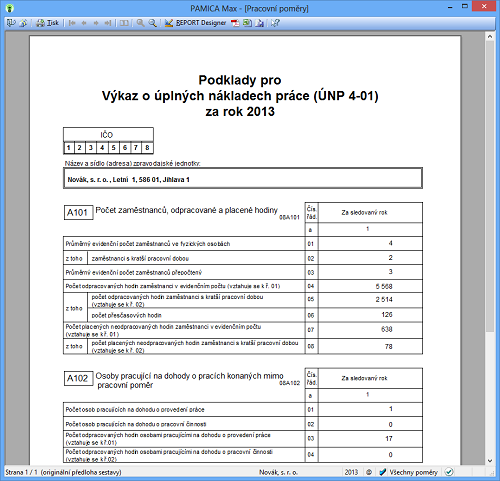
Task: Click the round checkmark status icon
Action: [449, 472]
